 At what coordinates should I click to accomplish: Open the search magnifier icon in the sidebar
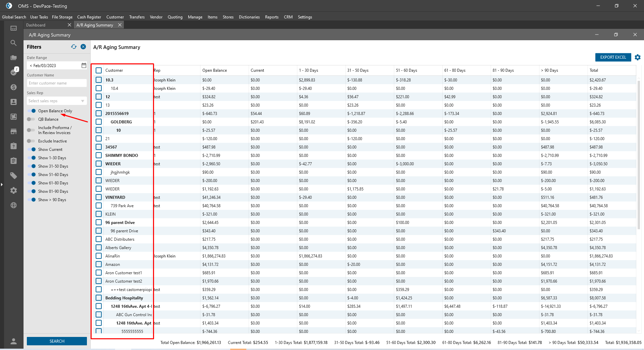pyautogui.click(x=13, y=43)
